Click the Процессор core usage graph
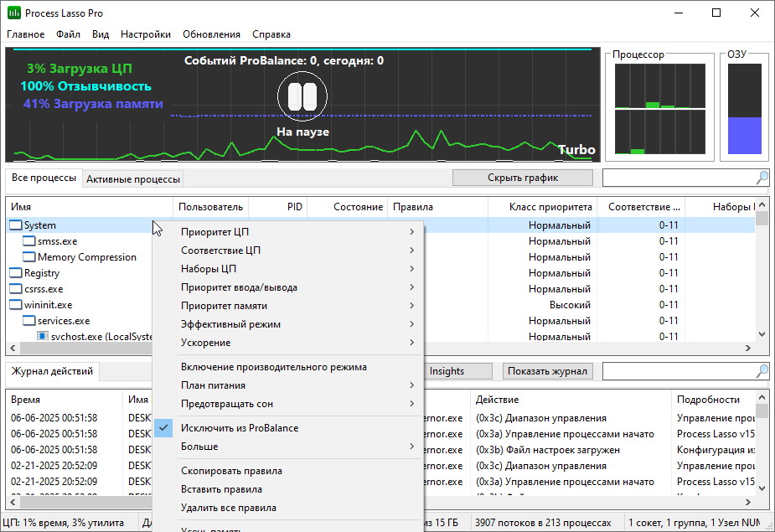Viewport: 775px width, 532px height. [660, 109]
